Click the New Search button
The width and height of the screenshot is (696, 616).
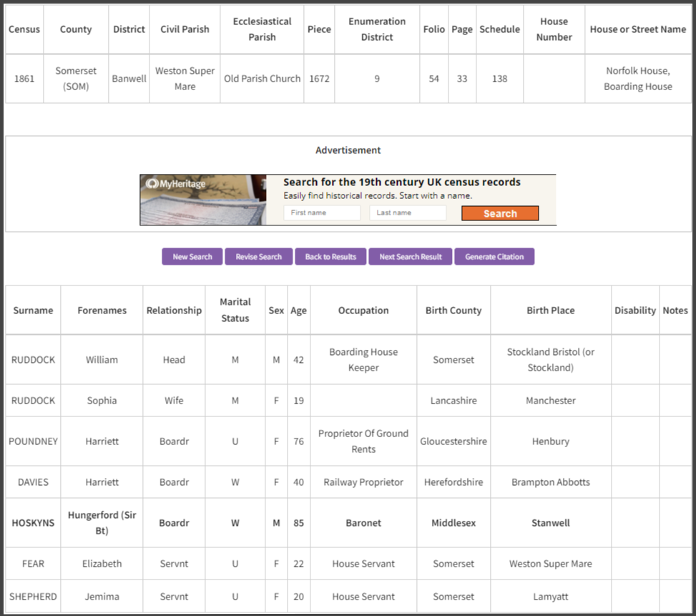click(192, 257)
